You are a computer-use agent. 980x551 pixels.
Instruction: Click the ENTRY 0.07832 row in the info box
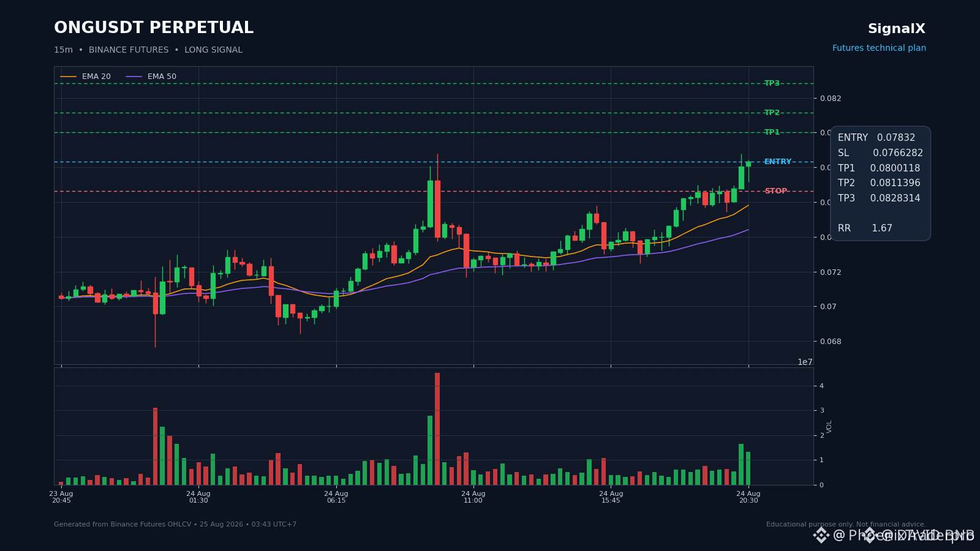(876, 138)
